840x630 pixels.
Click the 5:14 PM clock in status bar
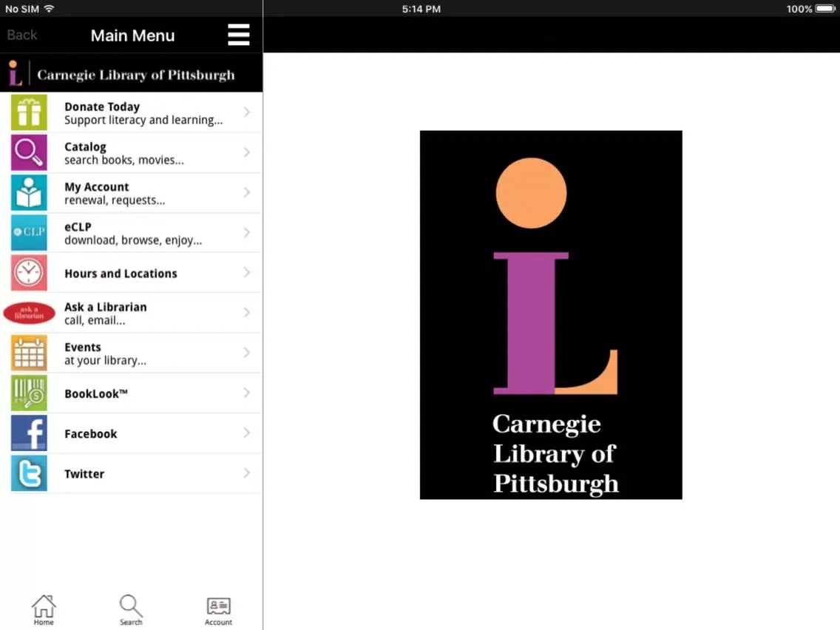click(421, 9)
